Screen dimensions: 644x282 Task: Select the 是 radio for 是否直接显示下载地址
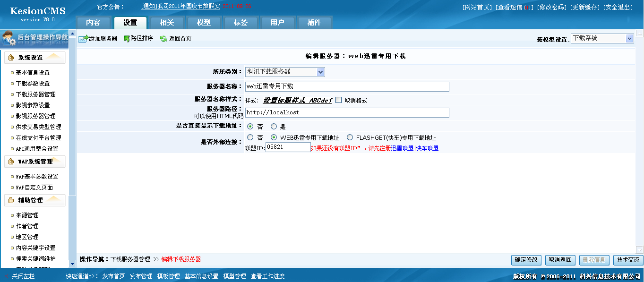(x=274, y=126)
